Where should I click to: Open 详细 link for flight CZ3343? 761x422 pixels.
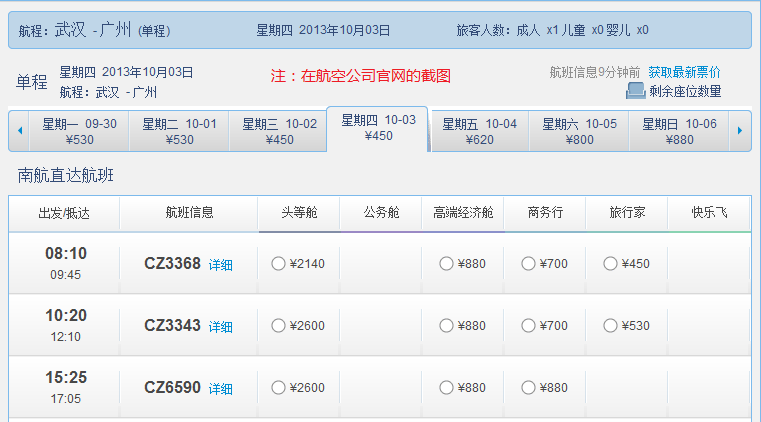pyautogui.click(x=220, y=327)
